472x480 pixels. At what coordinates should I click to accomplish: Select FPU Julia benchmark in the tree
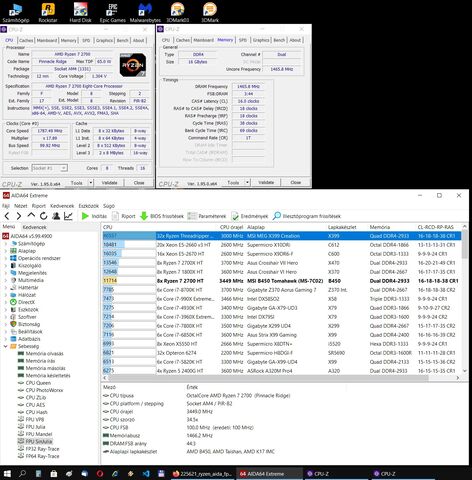point(35,427)
